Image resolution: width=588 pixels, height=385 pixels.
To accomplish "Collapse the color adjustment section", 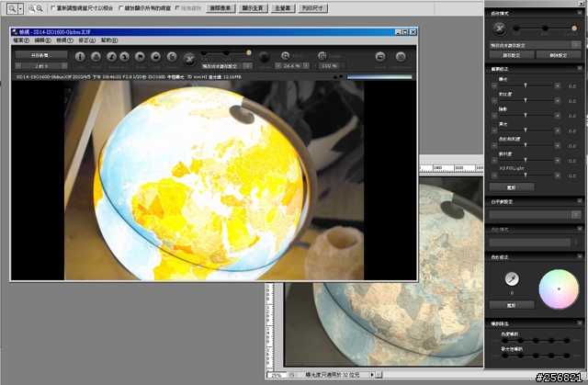I will (x=580, y=256).
